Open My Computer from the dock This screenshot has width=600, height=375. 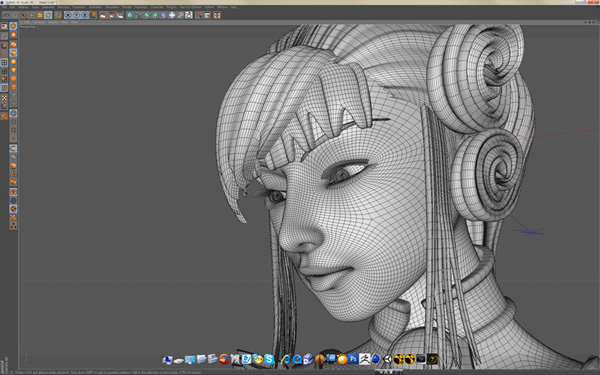[167, 360]
